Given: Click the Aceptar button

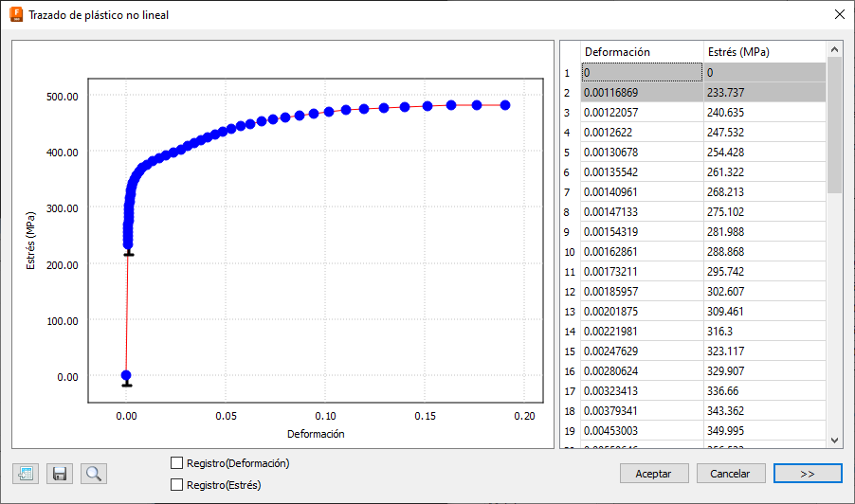Looking at the screenshot, I should (654, 474).
